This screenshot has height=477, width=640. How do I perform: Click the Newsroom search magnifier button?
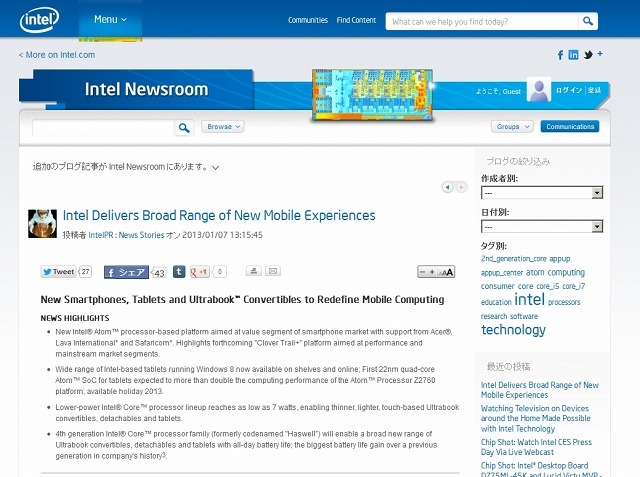(x=184, y=128)
